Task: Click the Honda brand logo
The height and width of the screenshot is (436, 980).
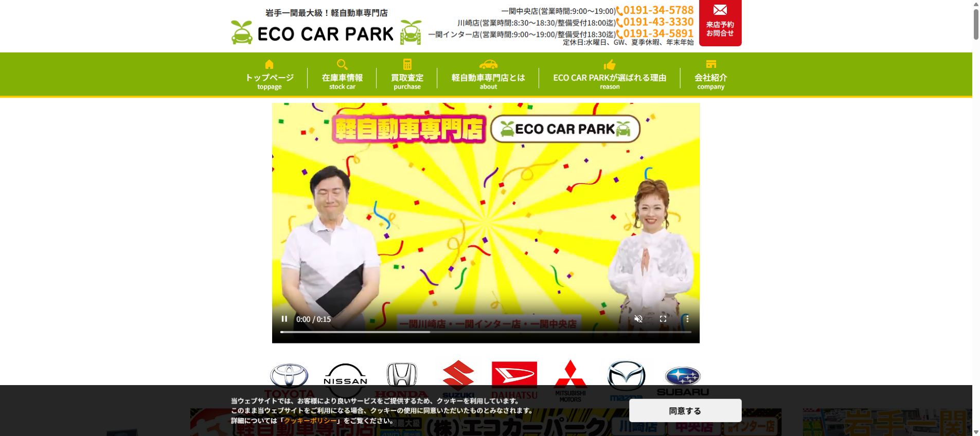Action: point(402,381)
